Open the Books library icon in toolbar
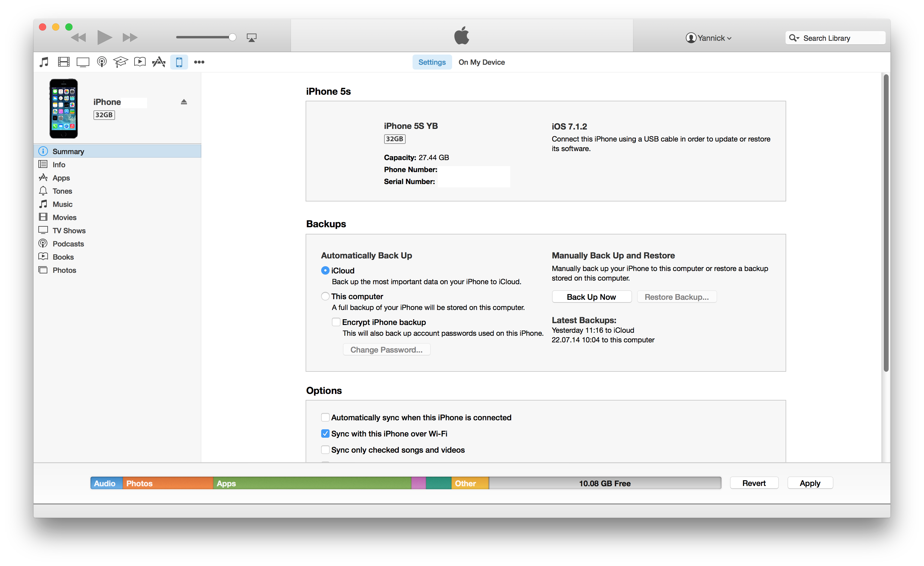 coord(140,62)
